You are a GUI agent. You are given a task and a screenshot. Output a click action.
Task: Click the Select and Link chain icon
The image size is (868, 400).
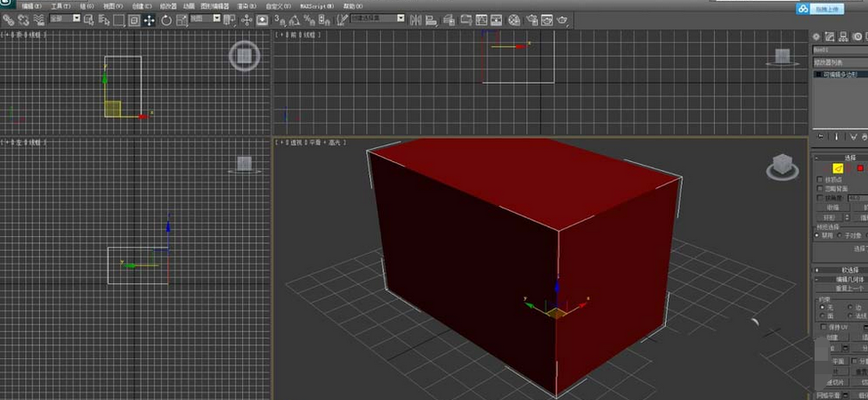(8, 20)
